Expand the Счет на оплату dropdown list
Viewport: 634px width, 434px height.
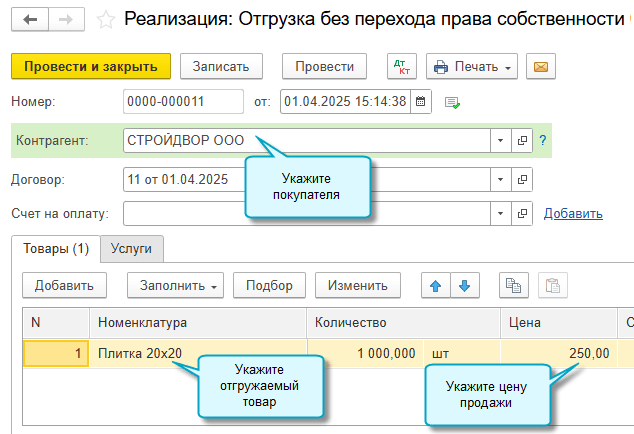click(x=501, y=213)
